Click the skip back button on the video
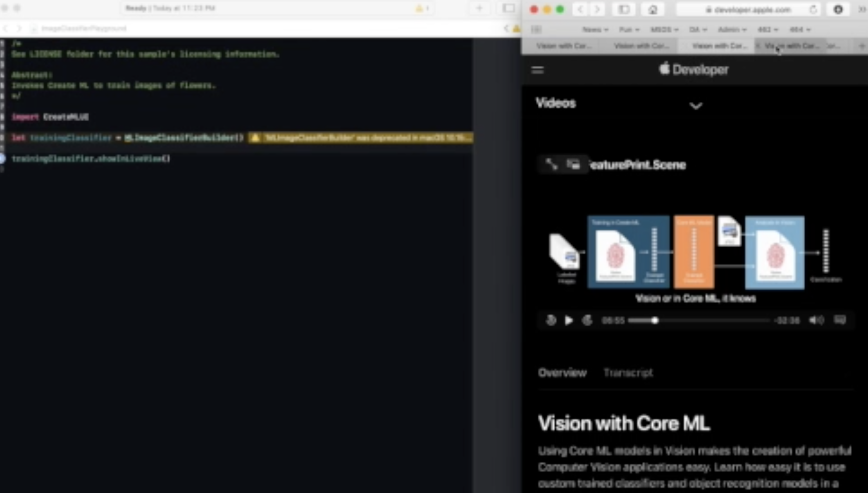Viewport: 868px width, 493px height. [551, 320]
